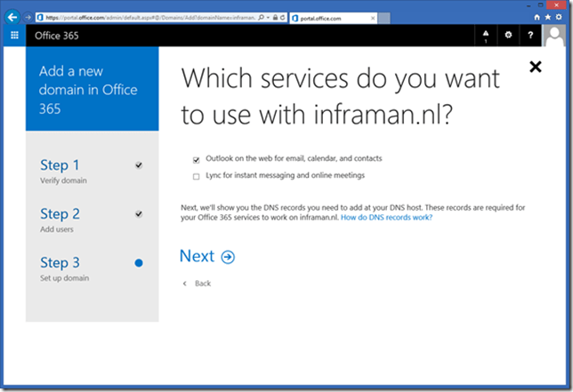Enable Lync for instant messaging checkbox
This screenshot has height=392, width=573.
(196, 176)
